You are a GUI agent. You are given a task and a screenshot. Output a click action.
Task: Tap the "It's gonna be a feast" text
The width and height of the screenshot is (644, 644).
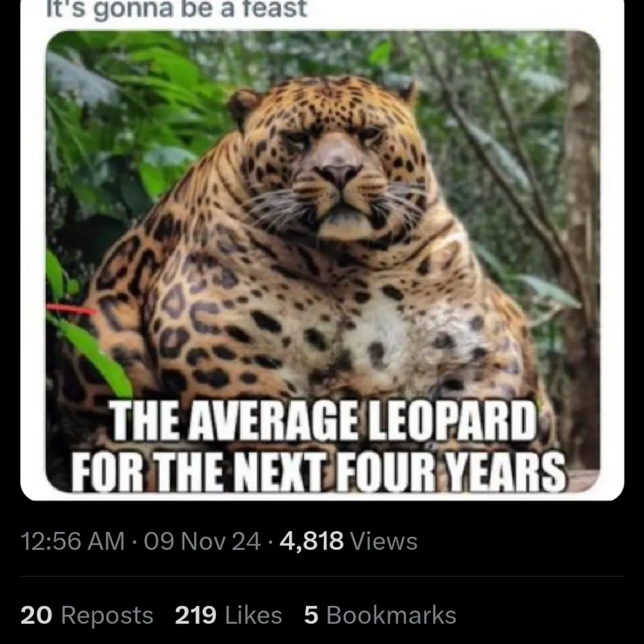pos(177,9)
